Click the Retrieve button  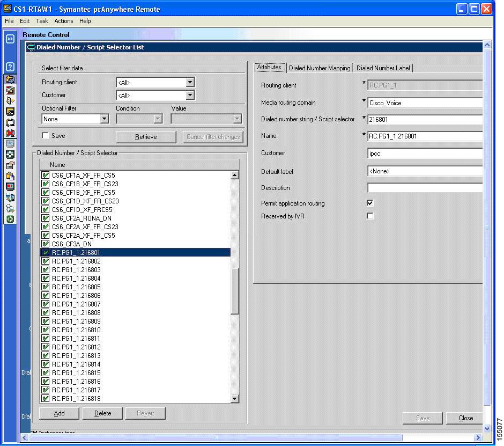[x=146, y=137]
